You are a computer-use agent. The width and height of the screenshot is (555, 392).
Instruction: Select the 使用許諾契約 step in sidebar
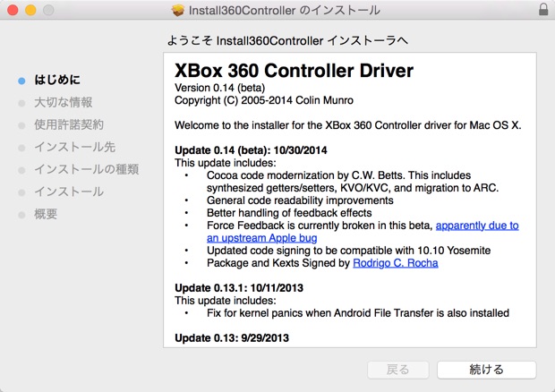pos(69,124)
